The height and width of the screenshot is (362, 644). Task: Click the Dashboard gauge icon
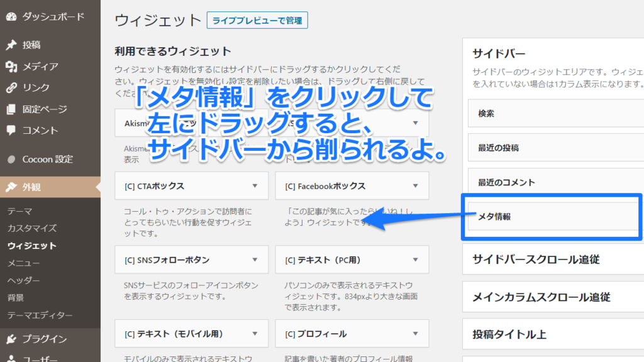click(11, 17)
